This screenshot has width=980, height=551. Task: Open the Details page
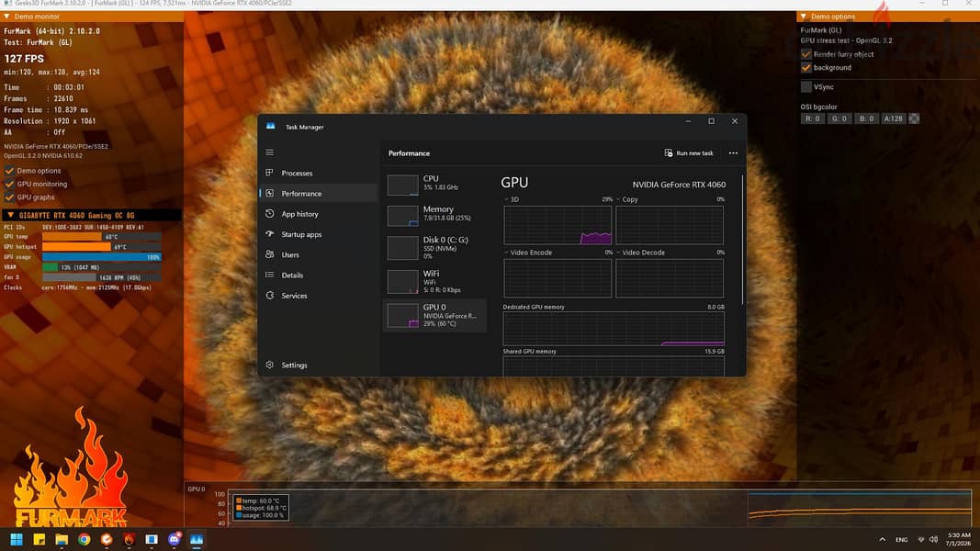292,275
